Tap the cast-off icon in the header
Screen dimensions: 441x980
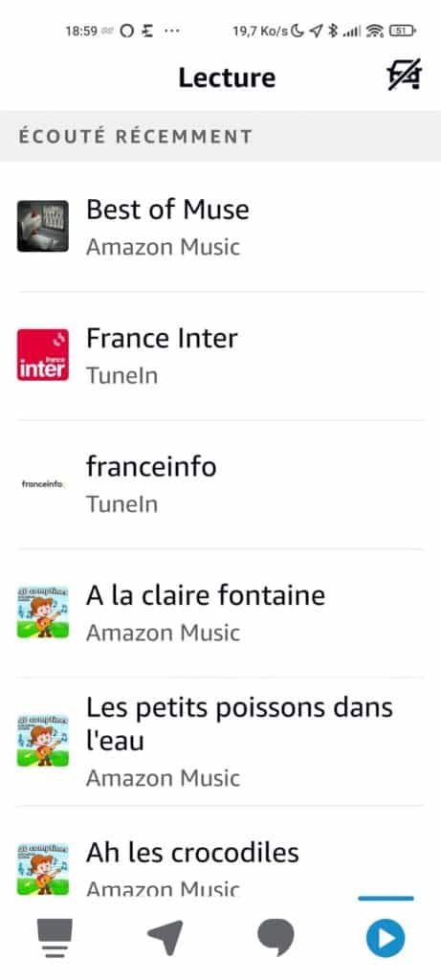(x=404, y=76)
